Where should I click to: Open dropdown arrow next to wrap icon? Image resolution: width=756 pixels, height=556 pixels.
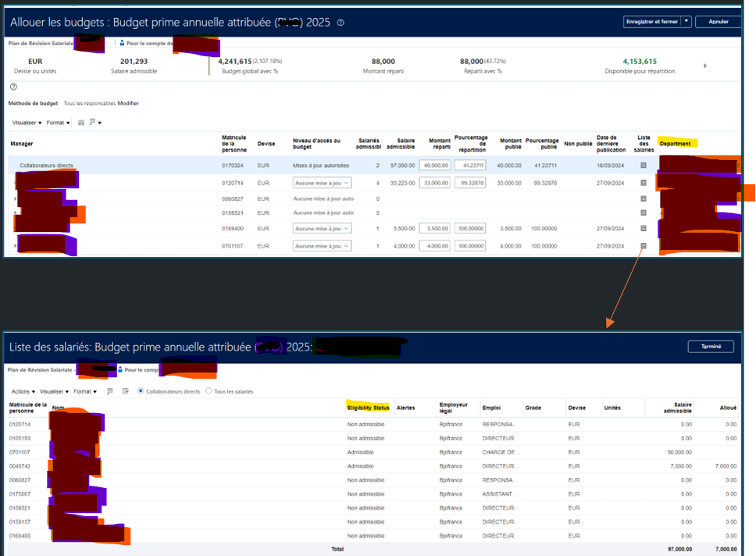coord(100,123)
